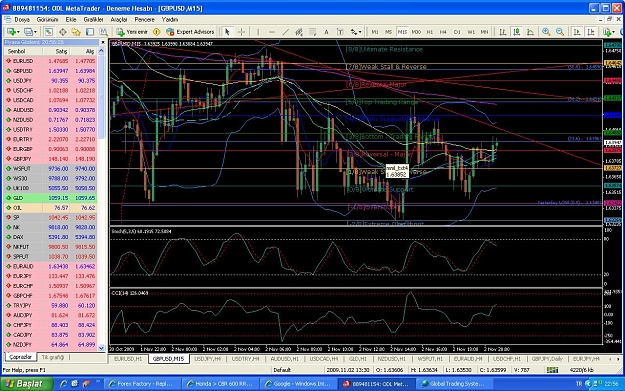Select the USDTRY symbol row
This screenshot has width=625, height=391.
[x=50, y=130]
